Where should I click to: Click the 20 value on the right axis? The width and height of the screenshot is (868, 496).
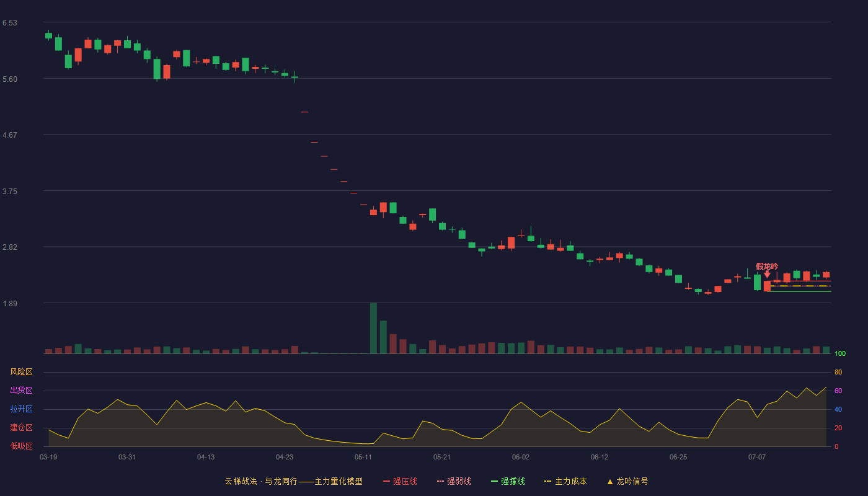click(838, 428)
